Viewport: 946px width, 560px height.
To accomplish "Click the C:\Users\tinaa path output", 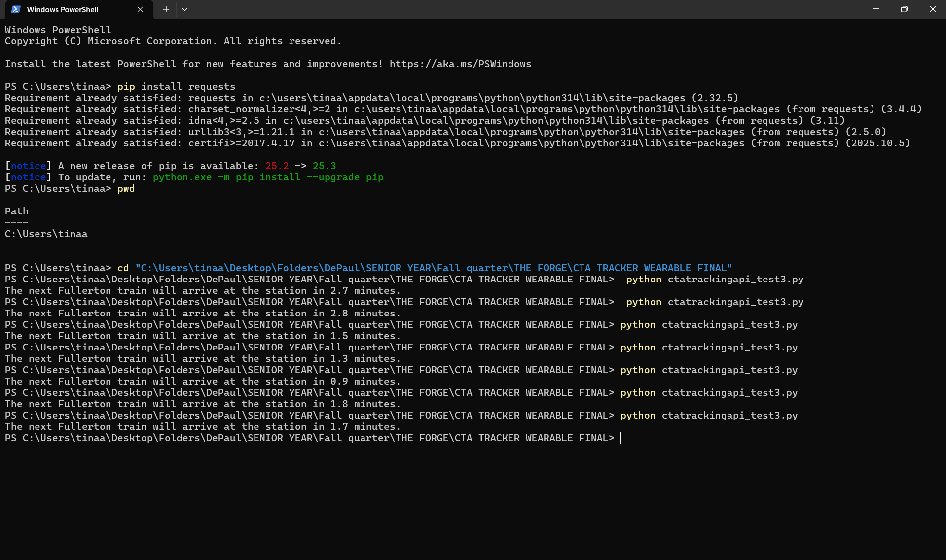I will pos(46,234).
